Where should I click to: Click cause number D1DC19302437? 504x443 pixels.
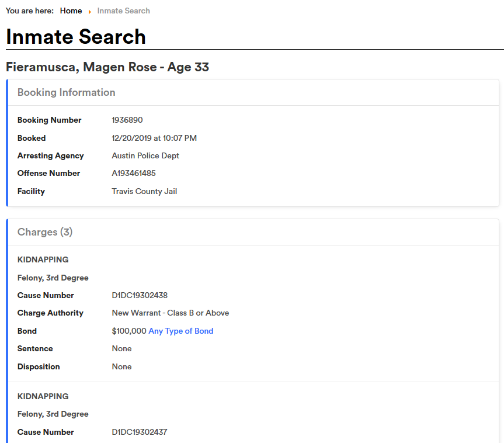(140, 432)
